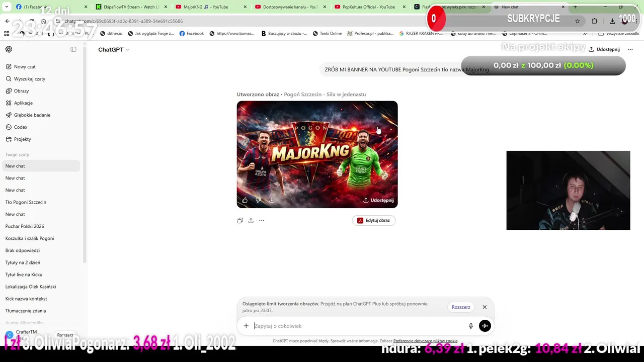Like the generated image with thumbs up
This screenshot has height=362, width=644.
[x=245, y=200]
